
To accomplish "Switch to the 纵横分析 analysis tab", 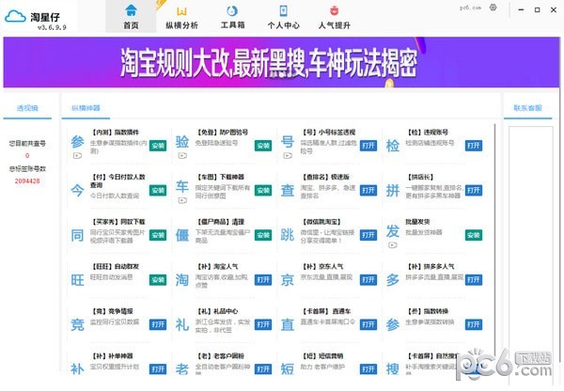I will (x=181, y=18).
